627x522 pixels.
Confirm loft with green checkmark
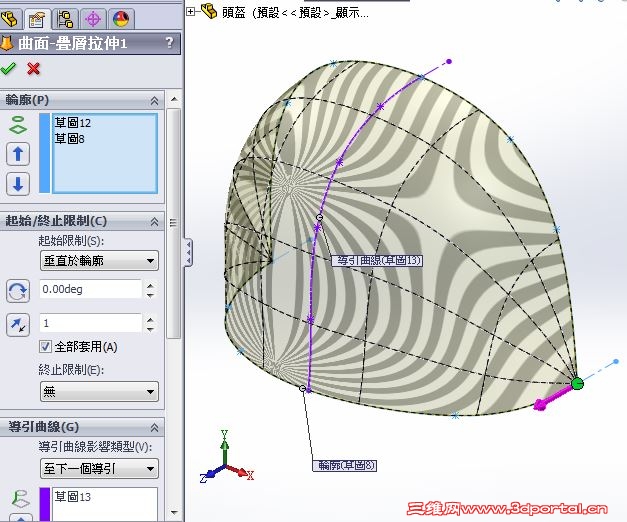(x=8, y=69)
